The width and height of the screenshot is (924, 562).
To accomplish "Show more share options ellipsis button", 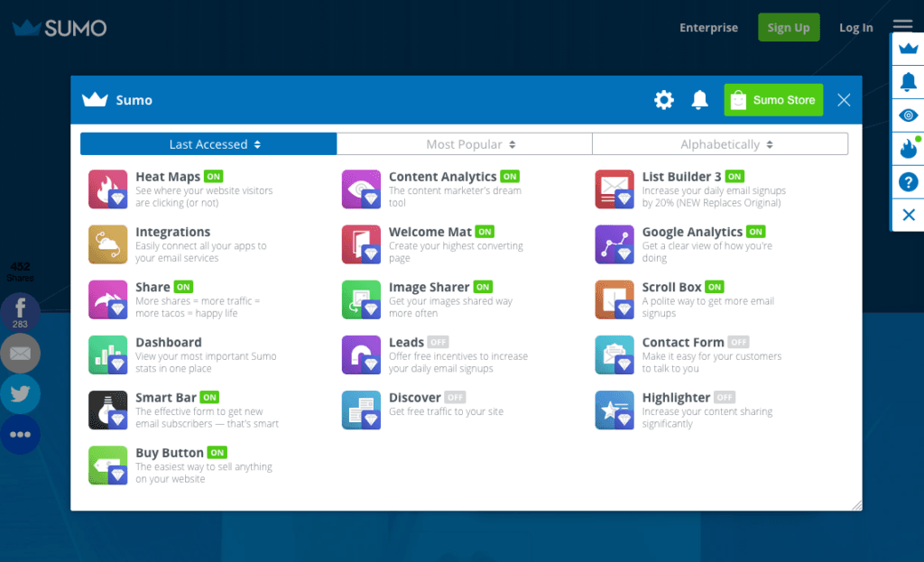I will 20,435.
